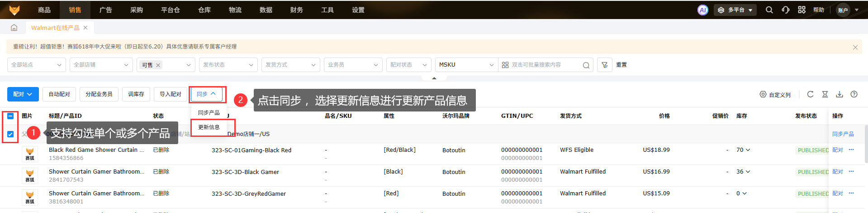Screen dimensions: 868x213
Task: Click the 同步产品 link in parent row
Action: click(843, 134)
